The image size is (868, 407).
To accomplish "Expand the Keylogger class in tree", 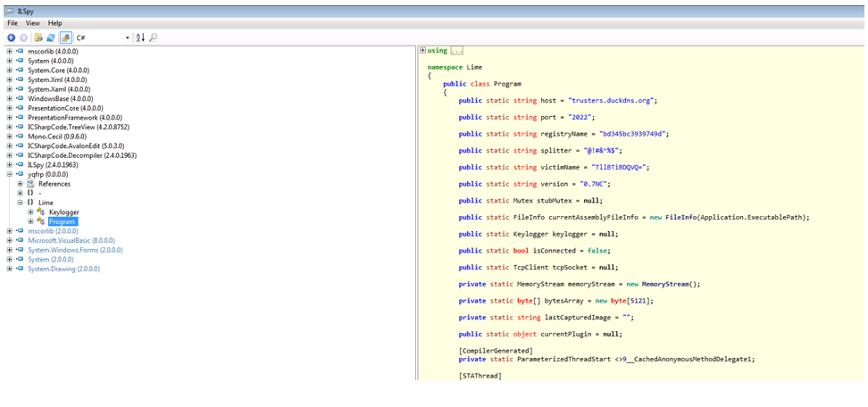I will pyautogui.click(x=30, y=212).
